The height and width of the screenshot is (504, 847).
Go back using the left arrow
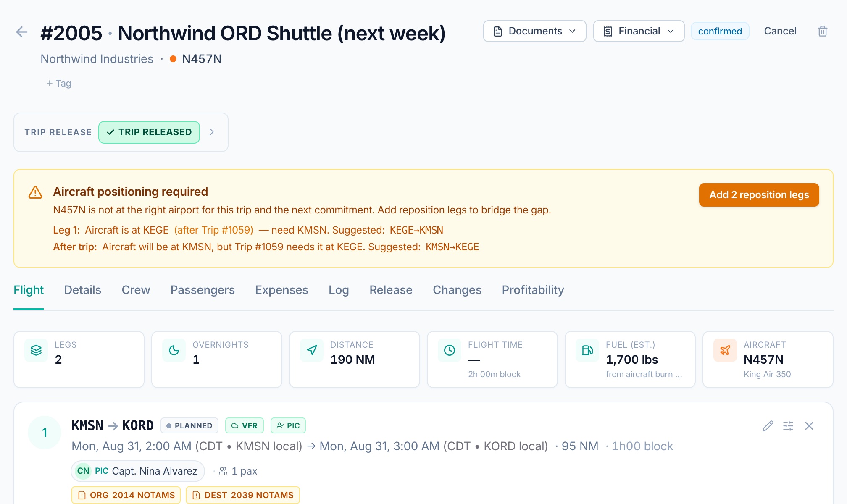[x=21, y=32]
